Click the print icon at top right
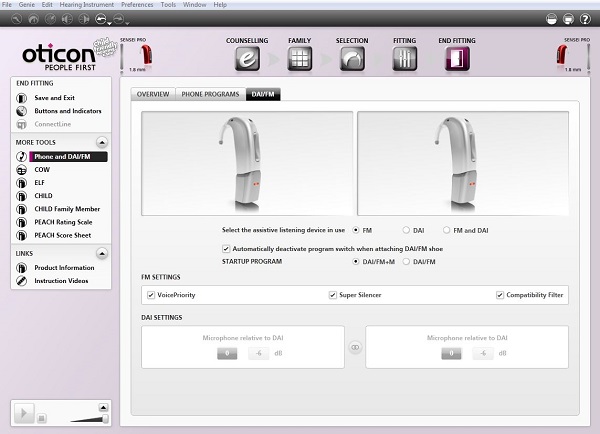Image resolution: width=600 pixels, height=434 pixels. [568, 18]
